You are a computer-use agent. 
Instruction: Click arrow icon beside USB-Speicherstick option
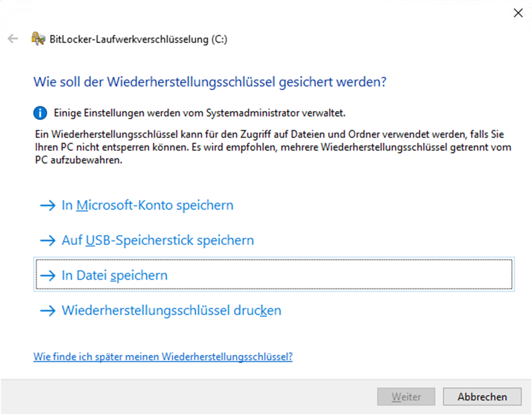click(48, 240)
